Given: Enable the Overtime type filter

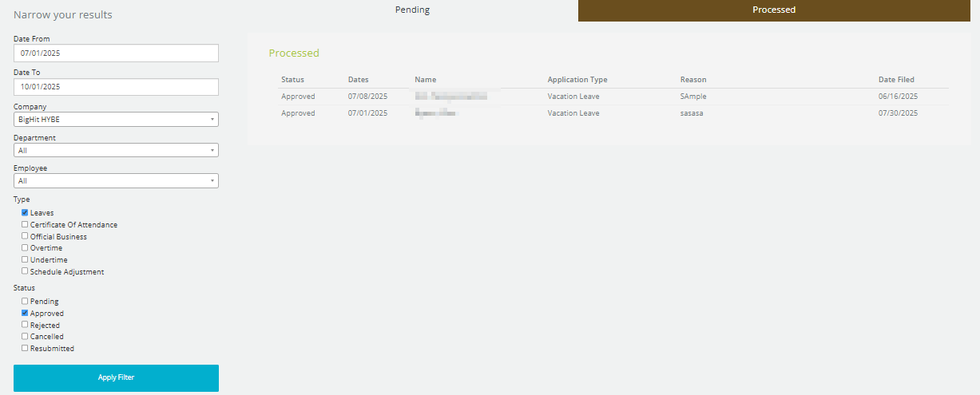Looking at the screenshot, I should [25, 248].
